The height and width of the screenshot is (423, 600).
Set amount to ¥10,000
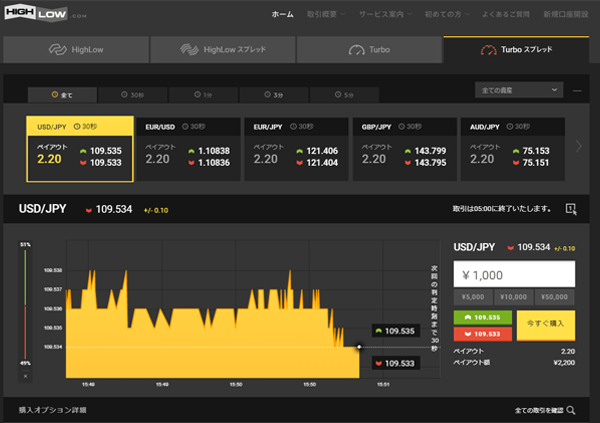click(514, 297)
